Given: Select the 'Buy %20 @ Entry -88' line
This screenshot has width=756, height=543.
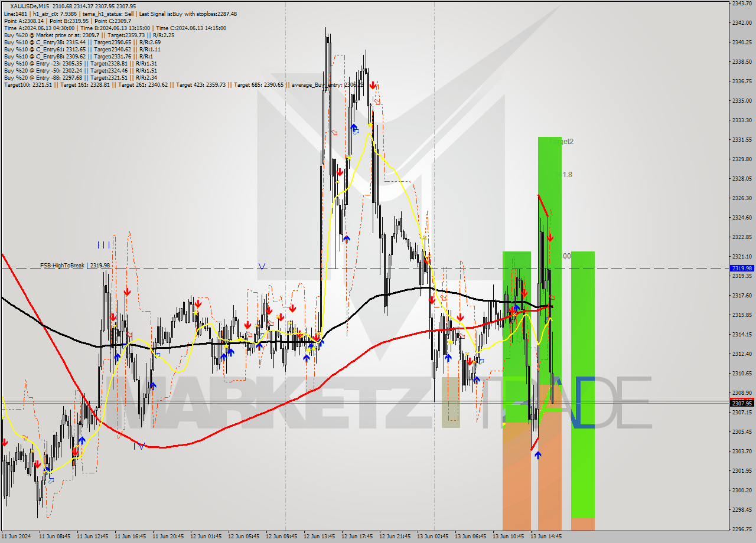Looking at the screenshot, I should pos(80,77).
